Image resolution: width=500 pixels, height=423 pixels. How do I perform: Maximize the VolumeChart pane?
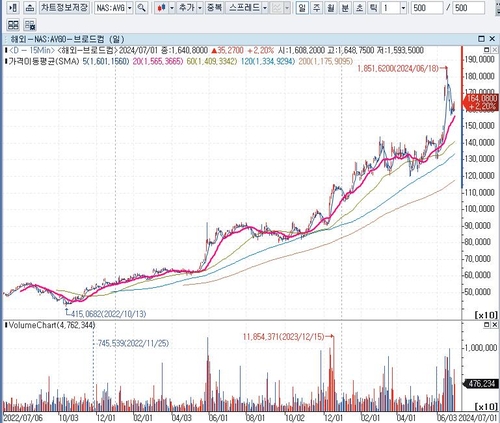(486, 324)
